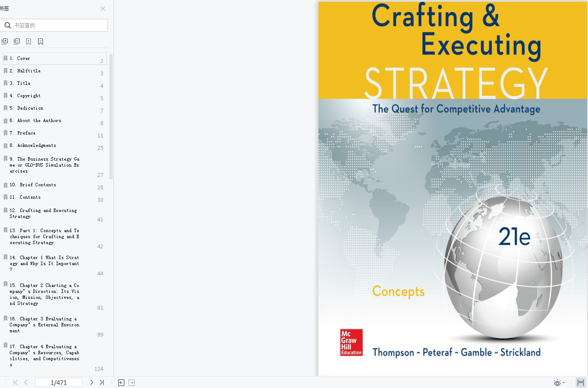Click bookmark icon beside Chapter 1

6,257
